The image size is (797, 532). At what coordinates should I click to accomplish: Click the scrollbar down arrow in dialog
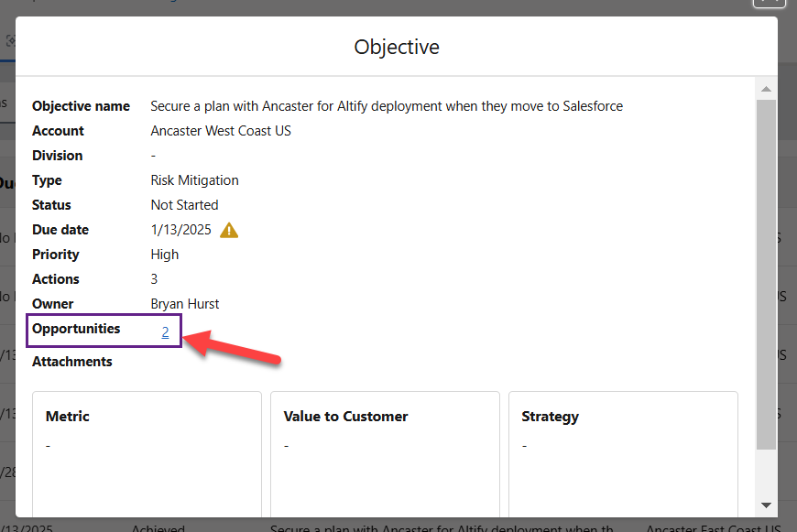tap(766, 505)
